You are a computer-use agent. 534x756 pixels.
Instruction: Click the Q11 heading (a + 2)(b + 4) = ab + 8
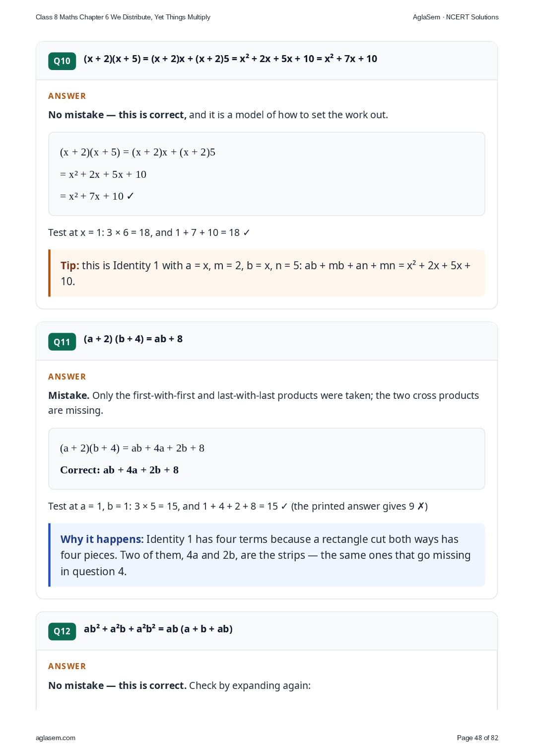click(x=133, y=339)
